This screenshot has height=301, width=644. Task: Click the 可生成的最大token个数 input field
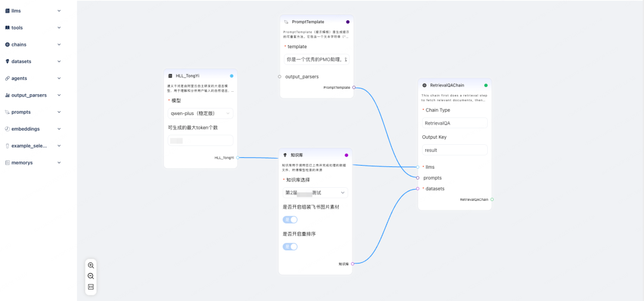[x=200, y=141]
